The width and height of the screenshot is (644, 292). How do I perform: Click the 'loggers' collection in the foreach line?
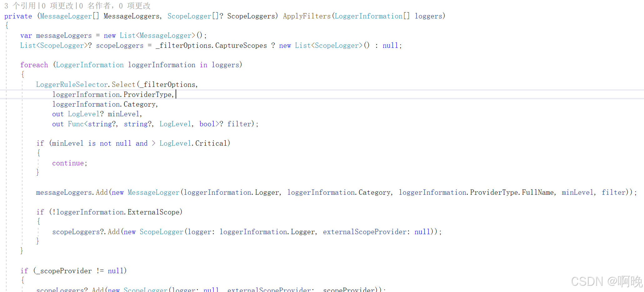pyautogui.click(x=225, y=65)
